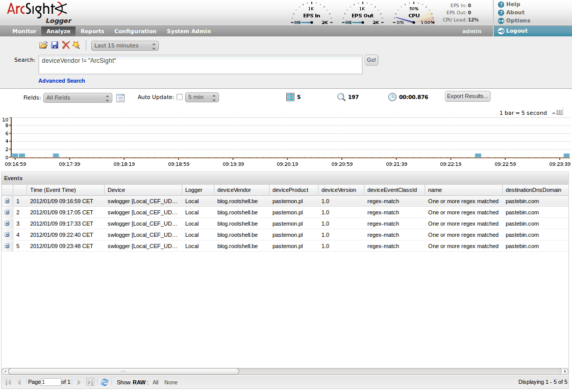
Task: Set Show RAW to None
Action: tap(170, 382)
